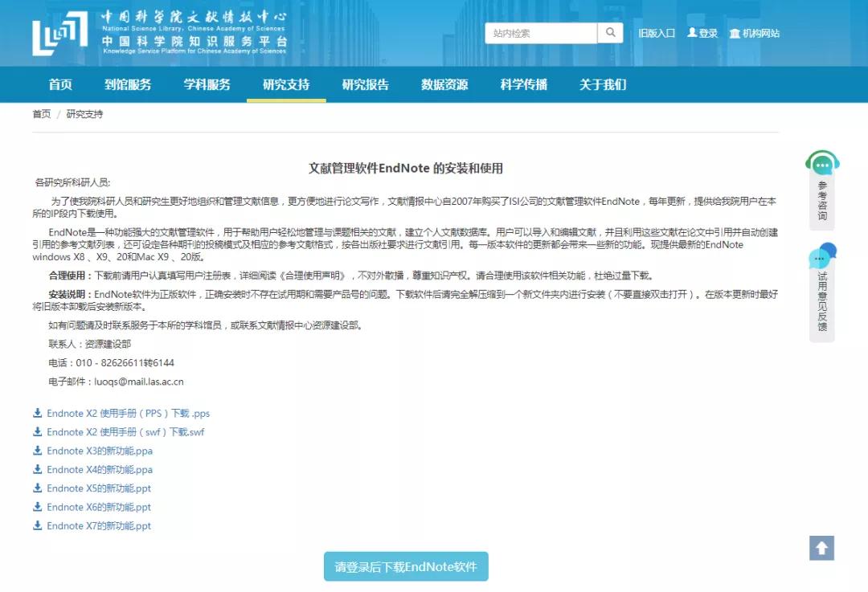
Task: Click the library logo icon top left
Action: click(x=60, y=32)
